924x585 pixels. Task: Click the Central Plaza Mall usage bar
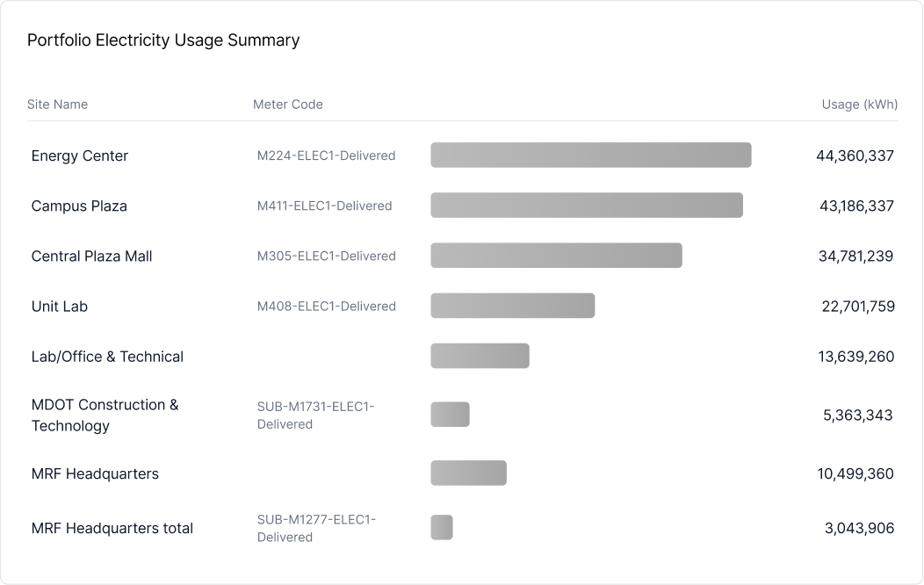coord(556,256)
